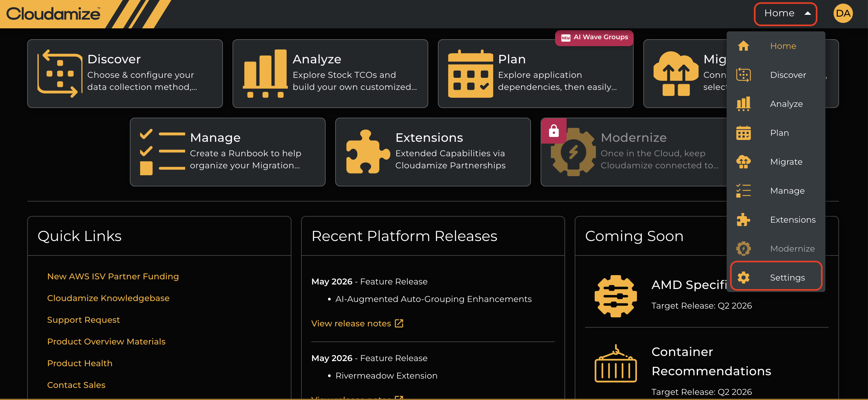Click the Plan icon in dropdown menu

pos(743,132)
